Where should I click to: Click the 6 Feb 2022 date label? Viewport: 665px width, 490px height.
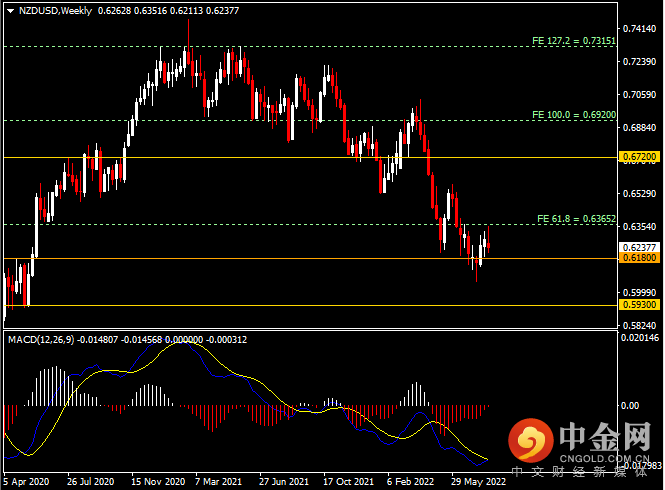pyautogui.click(x=410, y=482)
